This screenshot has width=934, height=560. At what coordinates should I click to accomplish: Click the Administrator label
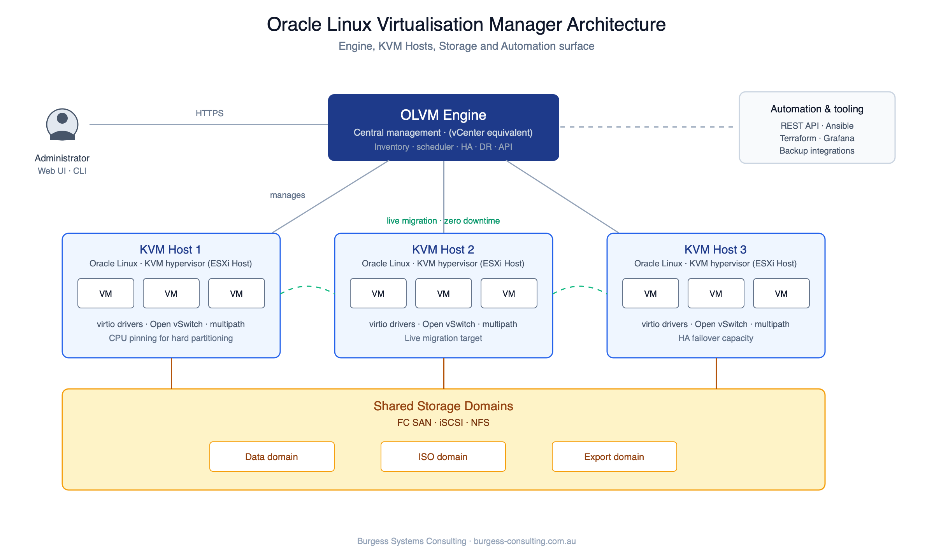pos(62,158)
